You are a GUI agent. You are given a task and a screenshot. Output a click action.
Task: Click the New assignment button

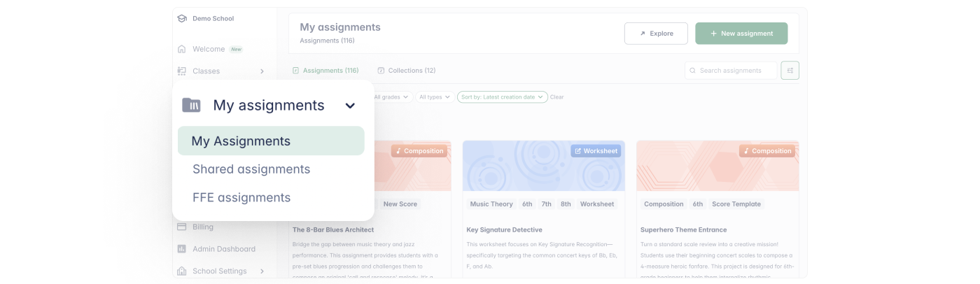(x=741, y=34)
